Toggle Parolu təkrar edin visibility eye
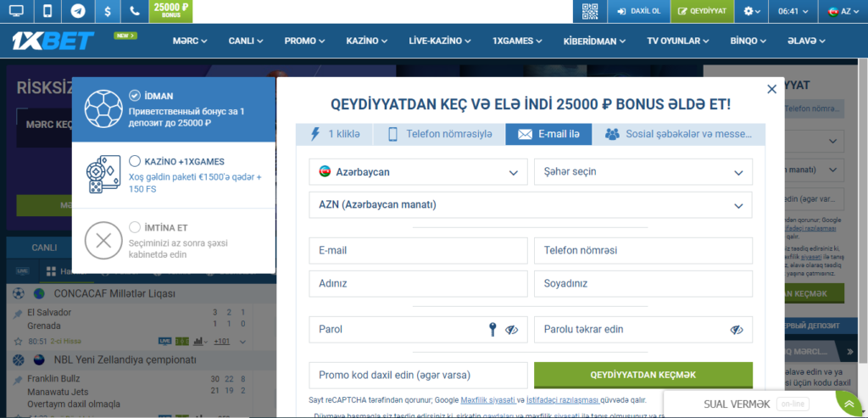 (737, 330)
